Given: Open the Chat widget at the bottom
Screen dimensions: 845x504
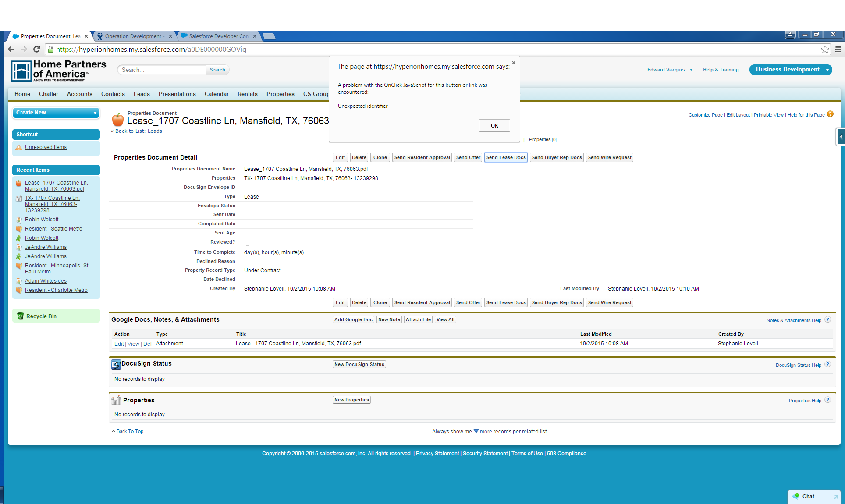Looking at the screenshot, I should click(x=809, y=496).
